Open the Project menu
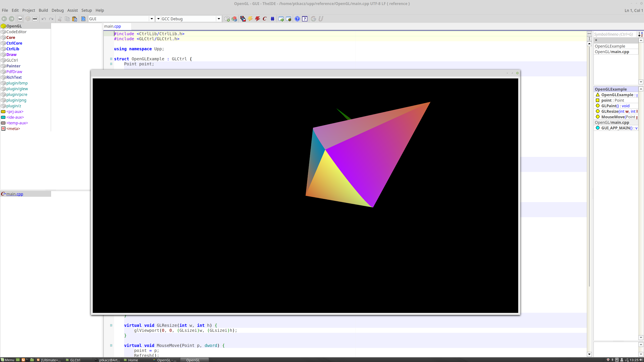Viewport: 644px width, 362px height. [29, 10]
